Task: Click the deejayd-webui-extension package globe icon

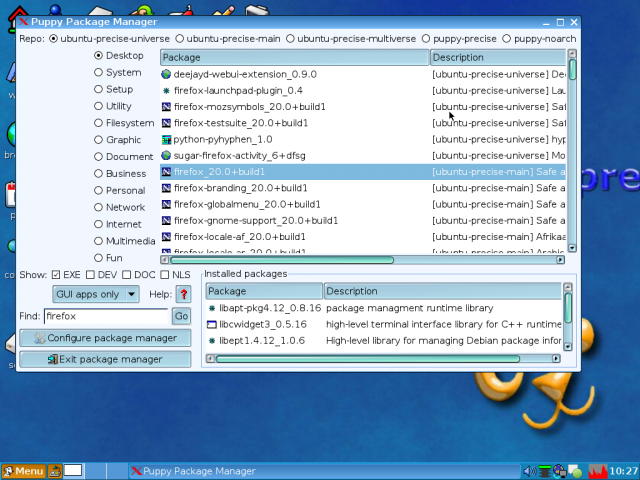Action: (x=166, y=74)
